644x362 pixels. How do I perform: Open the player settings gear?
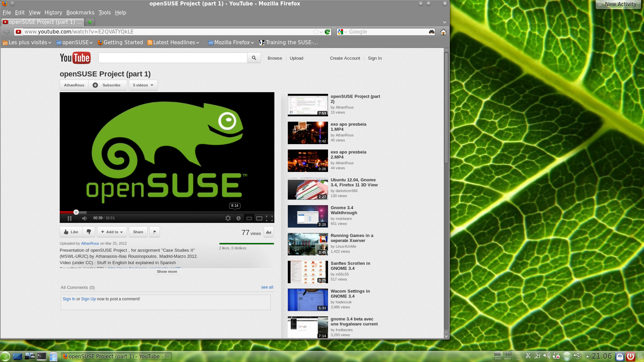(228, 218)
